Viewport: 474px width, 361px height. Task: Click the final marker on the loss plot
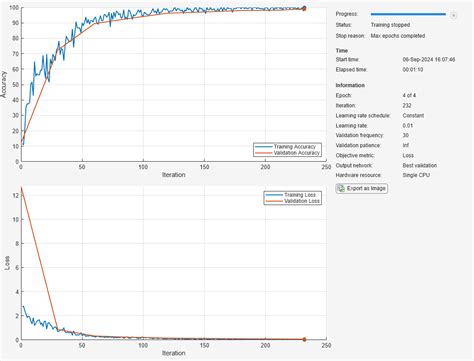[304, 339]
